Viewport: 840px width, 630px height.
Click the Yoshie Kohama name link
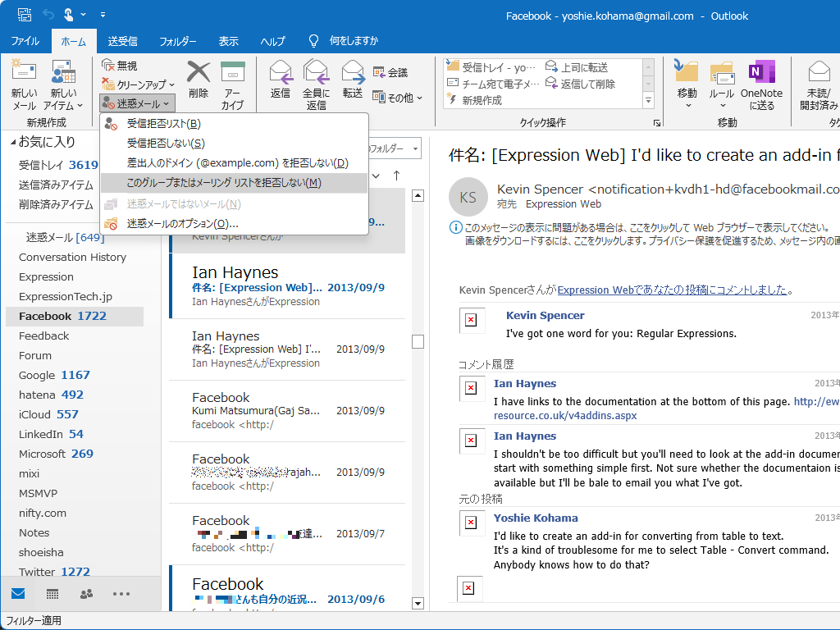tap(536, 518)
